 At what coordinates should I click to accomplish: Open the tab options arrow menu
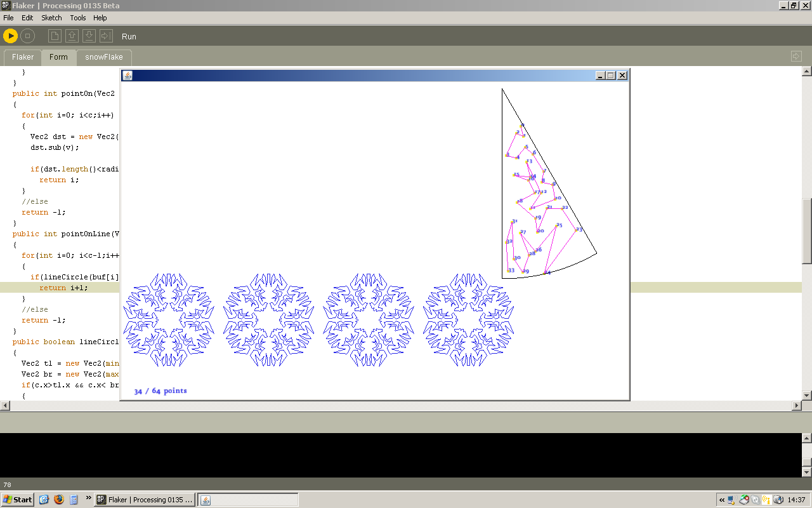point(797,57)
